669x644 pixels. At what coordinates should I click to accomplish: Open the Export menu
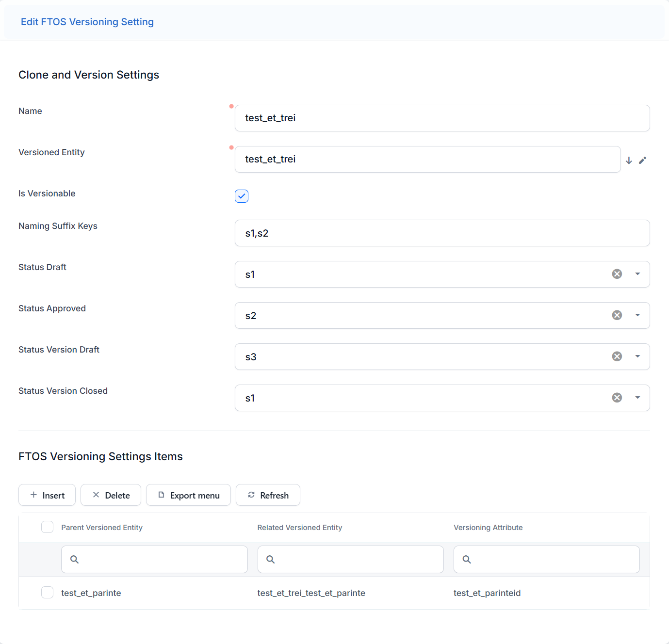188,495
